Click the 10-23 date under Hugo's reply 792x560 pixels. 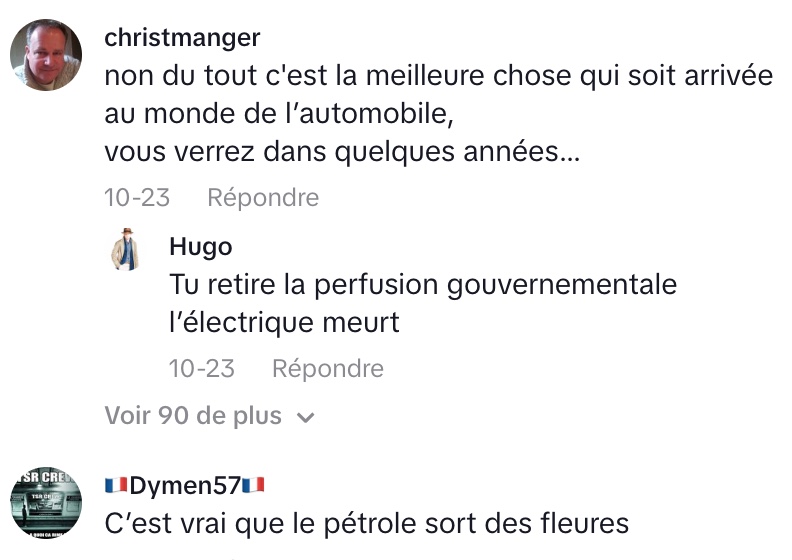point(202,369)
